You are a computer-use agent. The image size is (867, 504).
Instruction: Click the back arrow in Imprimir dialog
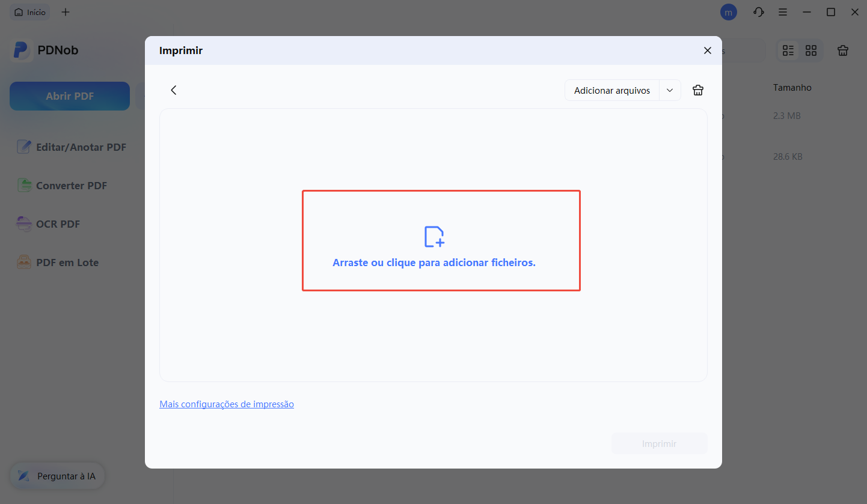(x=173, y=90)
